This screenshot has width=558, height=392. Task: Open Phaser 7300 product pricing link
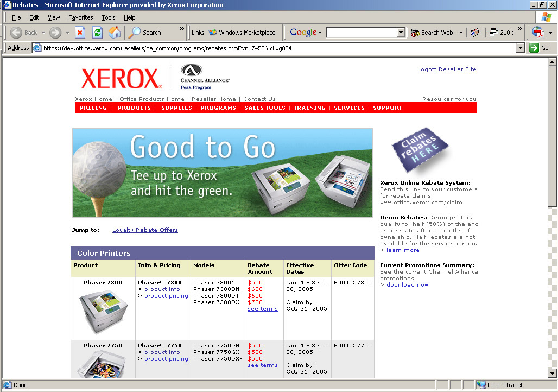click(x=166, y=296)
